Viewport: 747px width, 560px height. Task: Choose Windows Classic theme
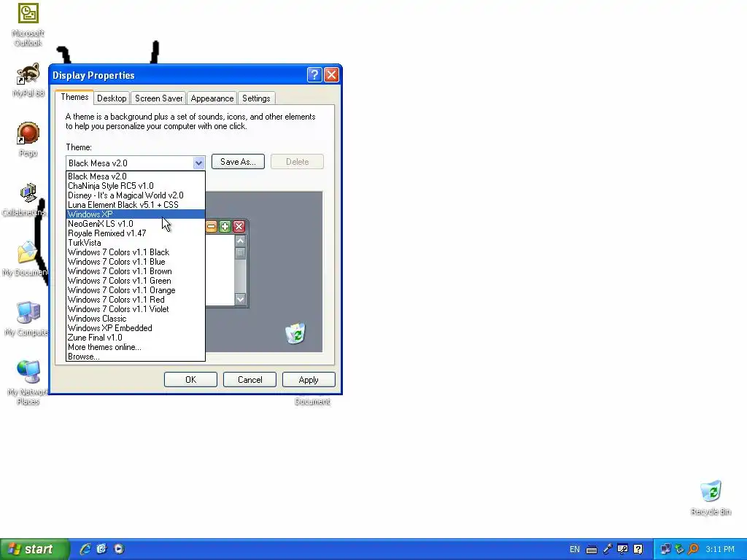[x=135, y=319]
